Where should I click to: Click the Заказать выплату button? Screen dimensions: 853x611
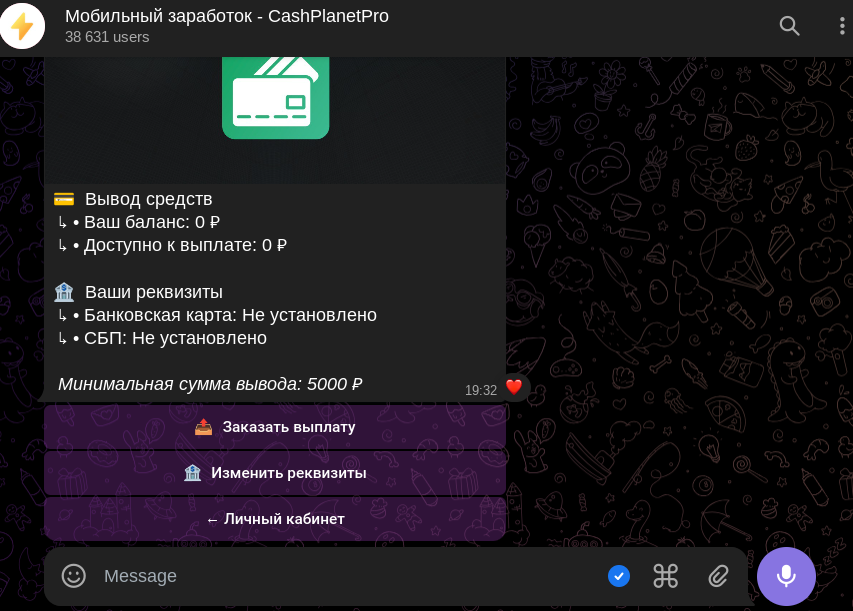coord(275,427)
